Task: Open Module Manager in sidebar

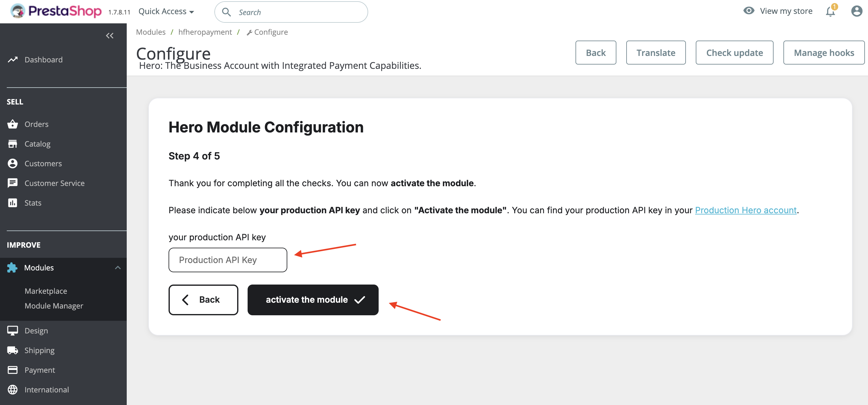Action: pos(54,306)
